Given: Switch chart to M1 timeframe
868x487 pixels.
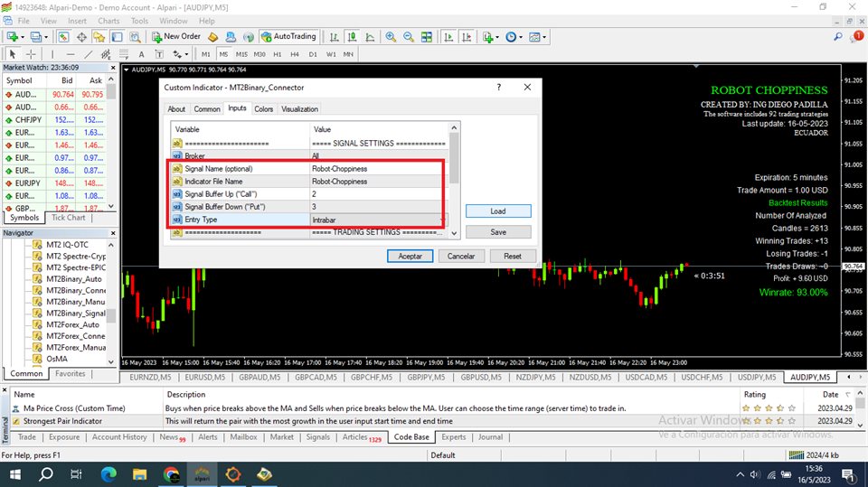Looking at the screenshot, I should click(x=205, y=54).
